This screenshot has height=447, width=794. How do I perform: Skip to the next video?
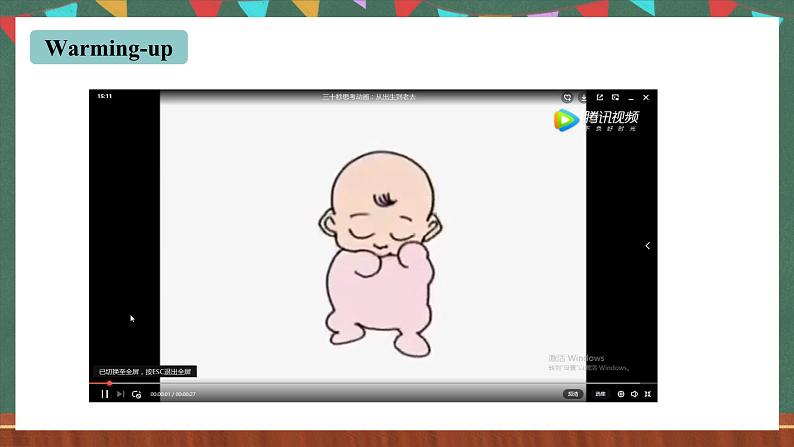point(120,394)
